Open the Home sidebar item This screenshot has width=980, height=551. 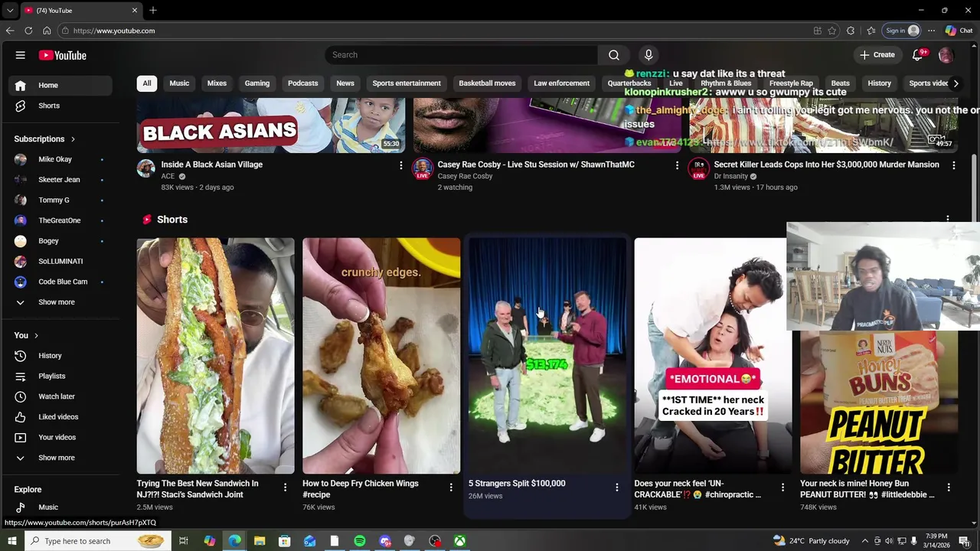click(x=59, y=85)
